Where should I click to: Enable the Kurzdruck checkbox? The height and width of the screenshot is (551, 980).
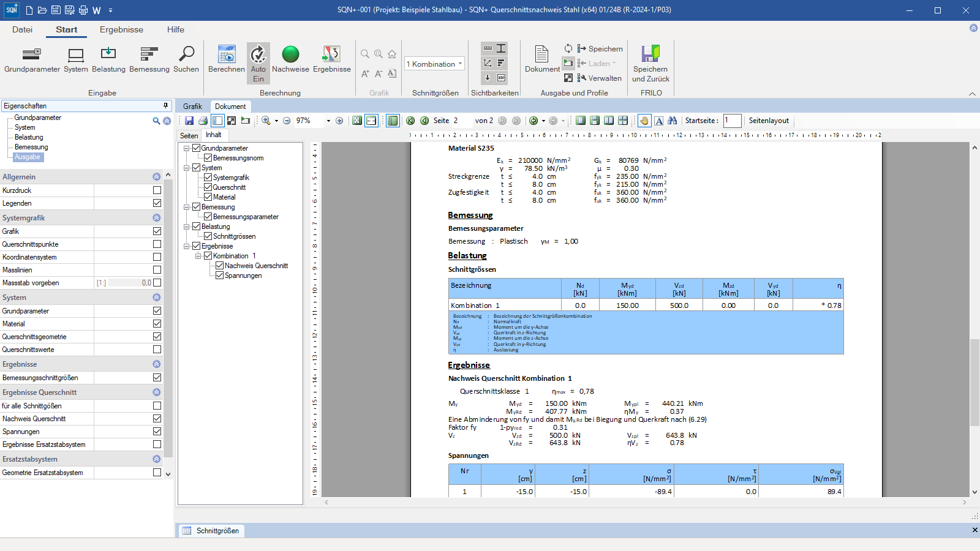click(157, 190)
